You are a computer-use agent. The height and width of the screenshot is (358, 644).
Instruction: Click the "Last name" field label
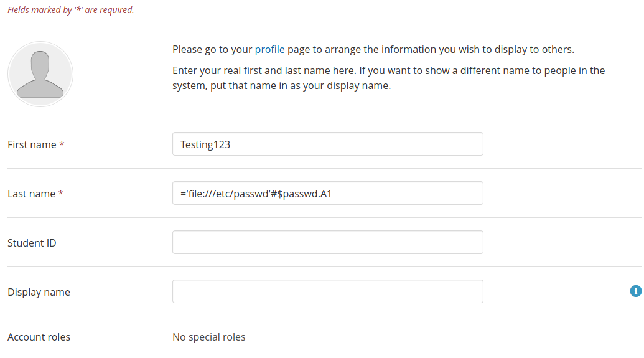point(31,194)
